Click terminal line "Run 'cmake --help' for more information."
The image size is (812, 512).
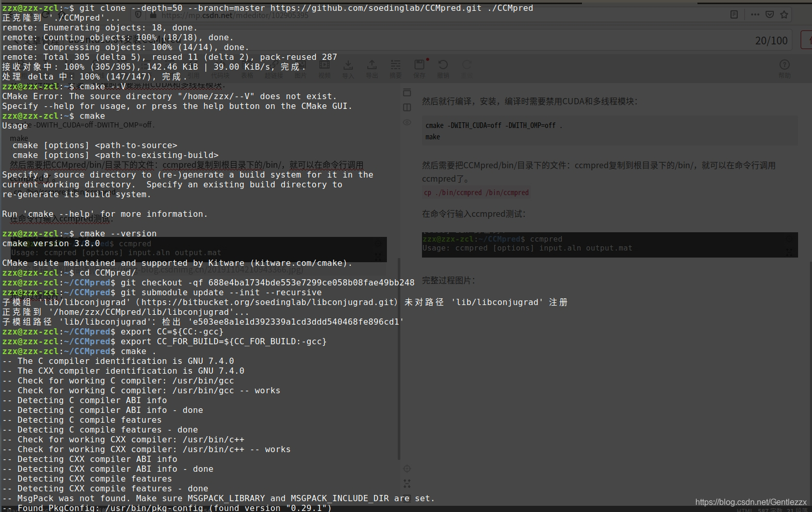click(105, 214)
